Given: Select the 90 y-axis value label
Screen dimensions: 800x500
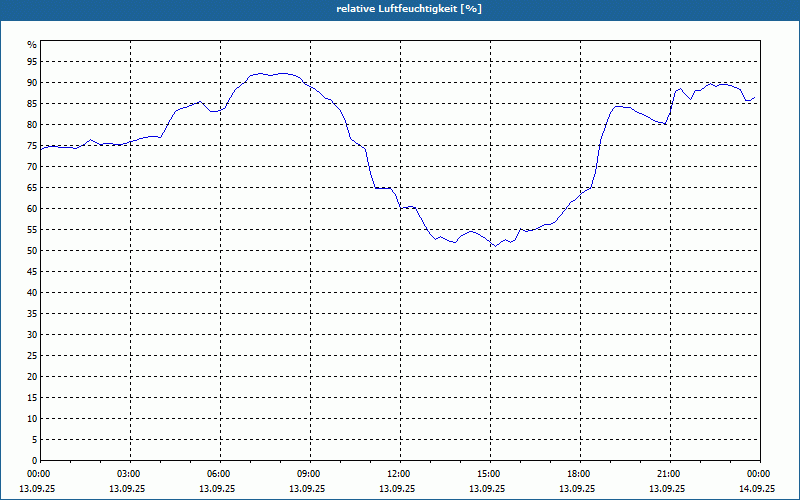Looking at the screenshot, I should pos(32,83).
